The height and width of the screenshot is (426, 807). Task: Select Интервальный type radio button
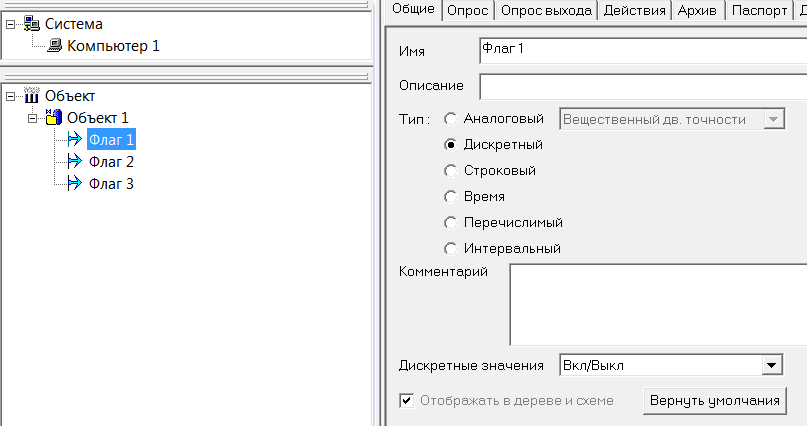(450, 248)
